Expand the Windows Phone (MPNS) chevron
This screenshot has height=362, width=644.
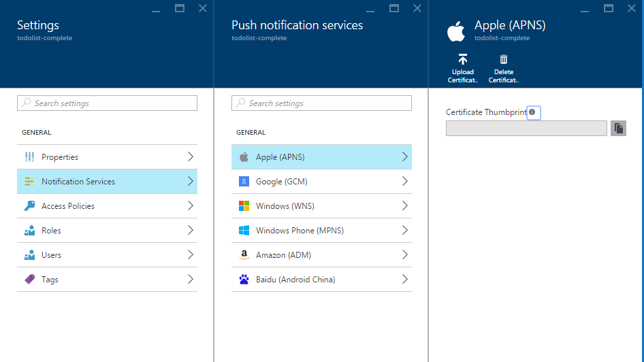404,230
